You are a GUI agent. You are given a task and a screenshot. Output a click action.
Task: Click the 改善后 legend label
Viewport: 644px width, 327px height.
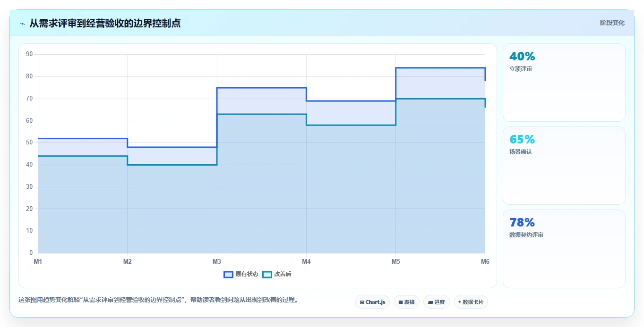283,274
